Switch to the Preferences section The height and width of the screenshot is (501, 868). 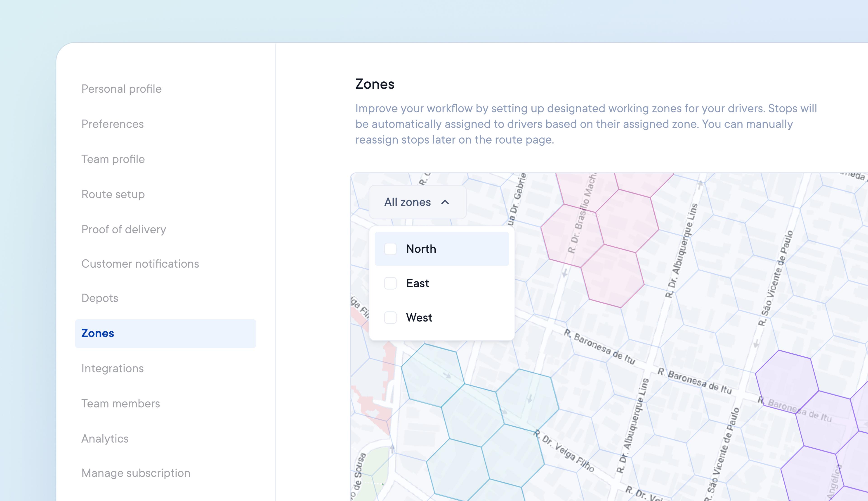click(113, 124)
